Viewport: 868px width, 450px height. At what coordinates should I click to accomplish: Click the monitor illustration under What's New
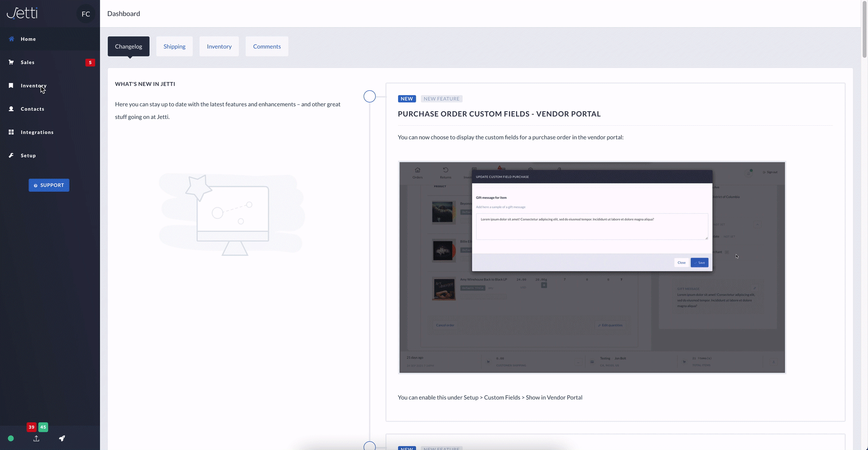[232, 215]
